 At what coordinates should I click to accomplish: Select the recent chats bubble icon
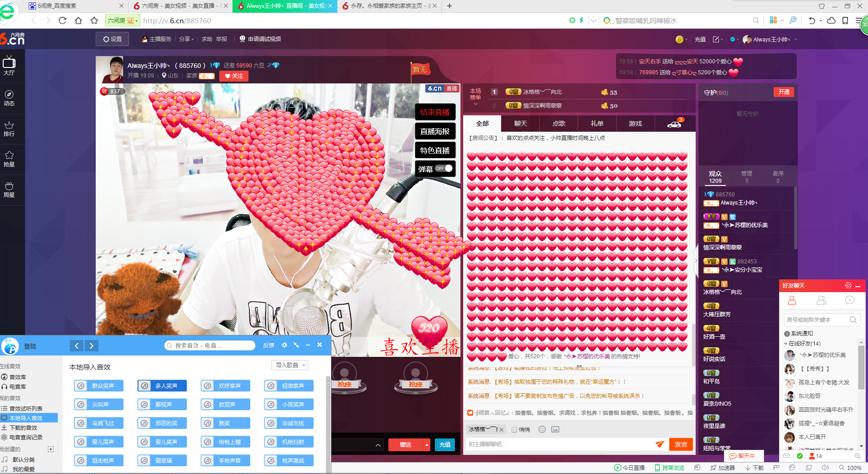850,300
